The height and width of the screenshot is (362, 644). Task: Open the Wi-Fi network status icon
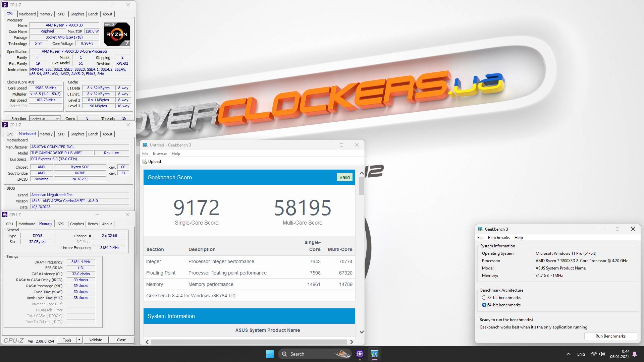point(594,354)
